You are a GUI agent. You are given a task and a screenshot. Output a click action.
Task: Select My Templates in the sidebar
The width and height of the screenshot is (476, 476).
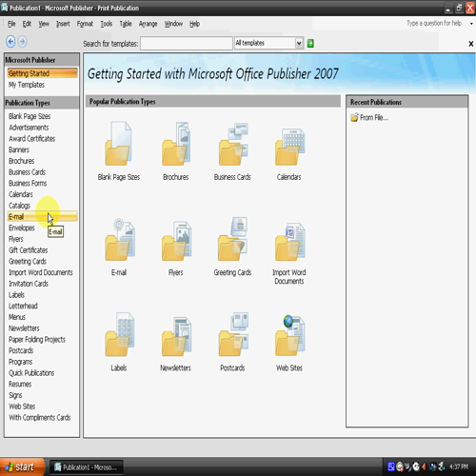[27, 85]
